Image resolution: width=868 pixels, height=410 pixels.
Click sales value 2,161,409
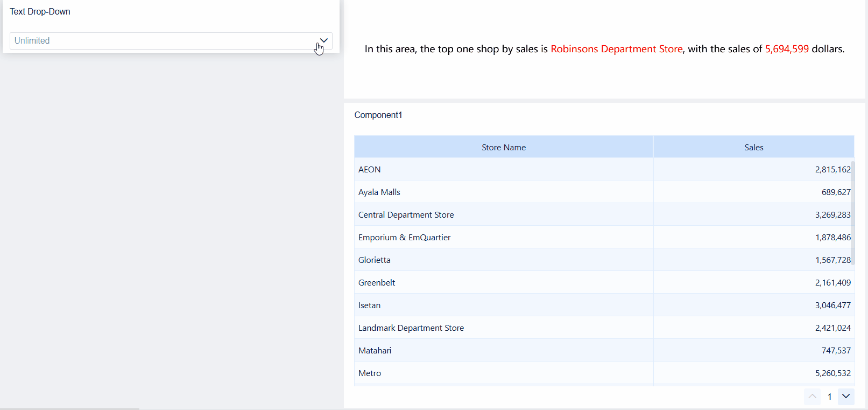coord(833,283)
